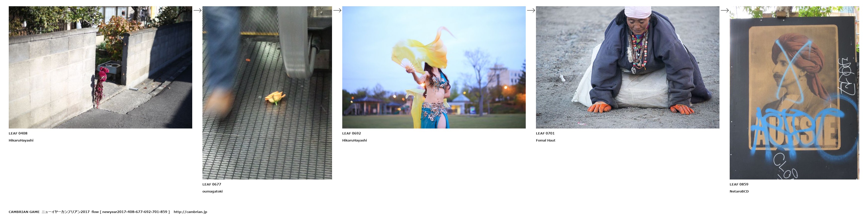This screenshot has height=218, width=868.
Task: Open author NetaroBCD's name
Action: tap(739, 191)
